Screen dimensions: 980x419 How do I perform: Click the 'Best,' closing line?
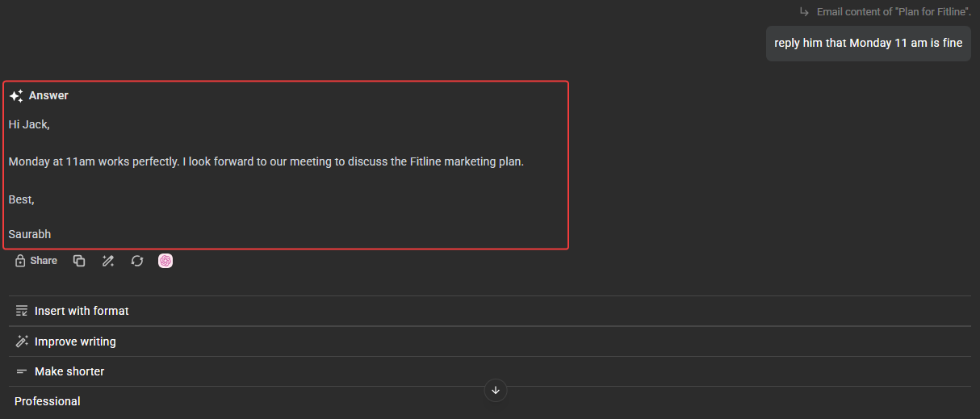[x=22, y=199]
